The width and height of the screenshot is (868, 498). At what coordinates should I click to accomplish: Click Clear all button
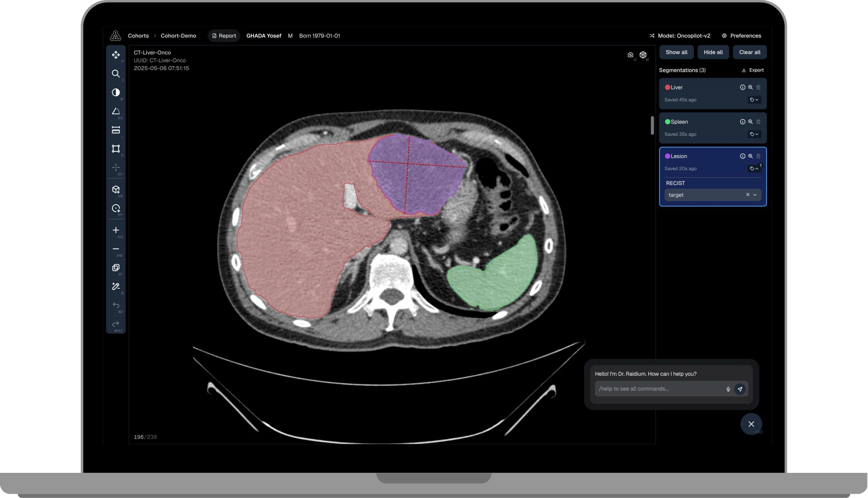pyautogui.click(x=750, y=52)
